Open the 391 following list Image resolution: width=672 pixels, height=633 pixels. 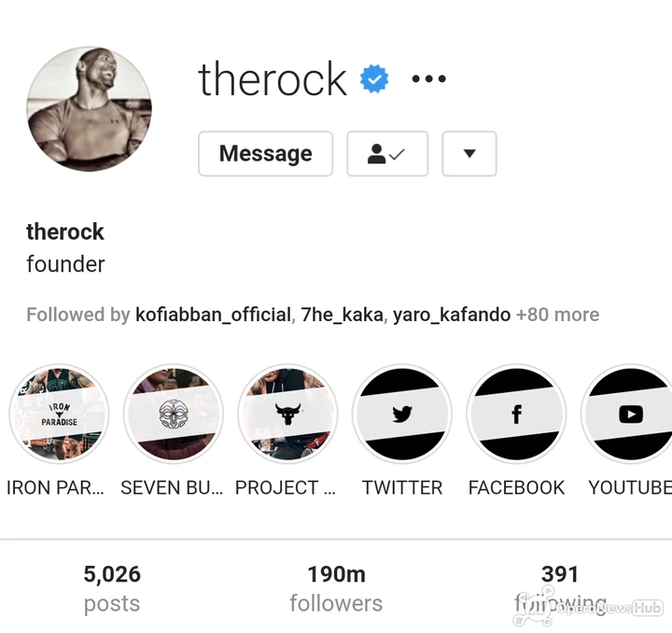pyautogui.click(x=560, y=588)
